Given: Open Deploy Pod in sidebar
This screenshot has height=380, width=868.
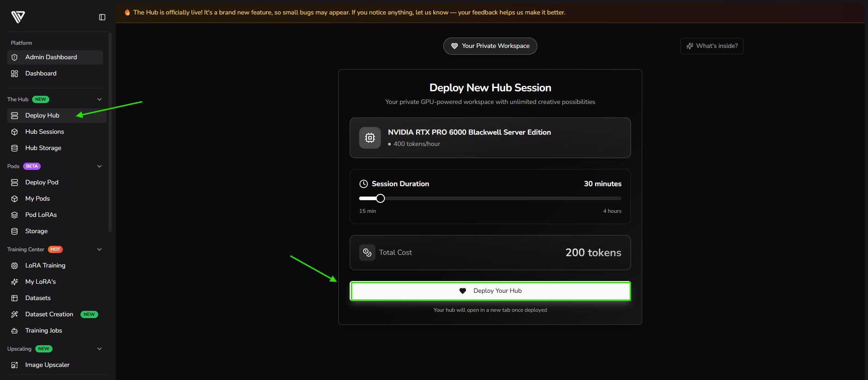Looking at the screenshot, I should point(42,183).
